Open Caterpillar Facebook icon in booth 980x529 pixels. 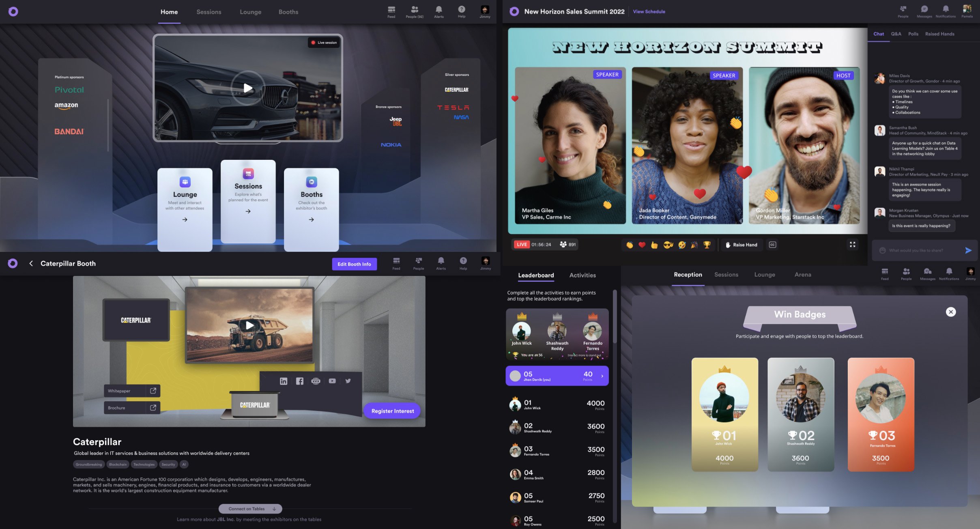coord(300,381)
